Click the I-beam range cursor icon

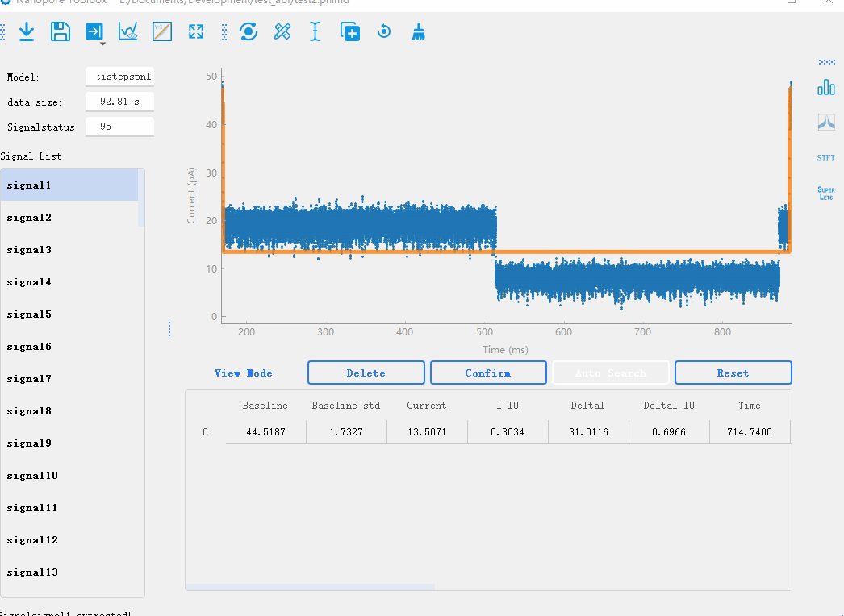315,31
